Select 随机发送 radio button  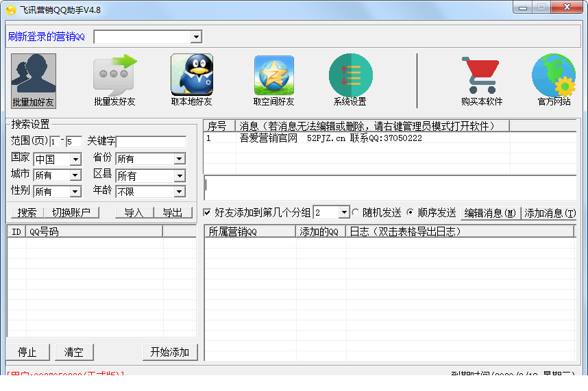click(356, 212)
